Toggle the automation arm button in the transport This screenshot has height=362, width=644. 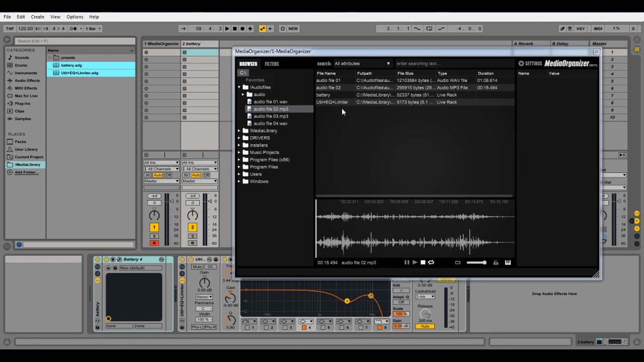262,29
